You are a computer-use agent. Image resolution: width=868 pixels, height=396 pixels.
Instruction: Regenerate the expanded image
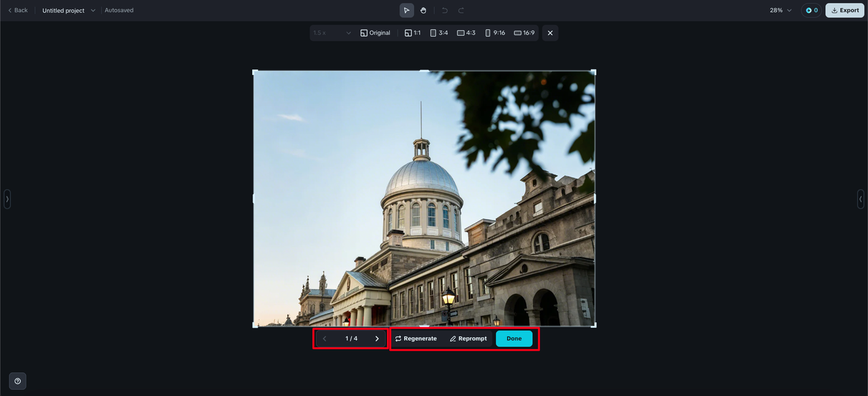click(416, 338)
